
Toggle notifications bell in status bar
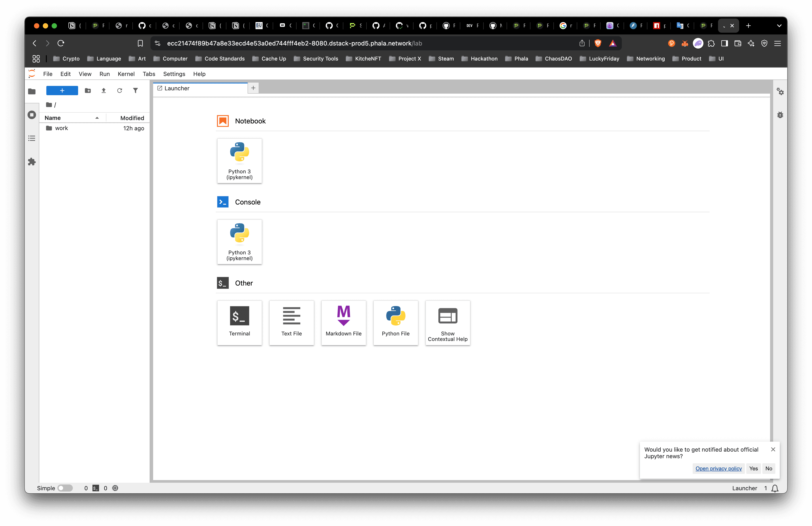[775, 488]
